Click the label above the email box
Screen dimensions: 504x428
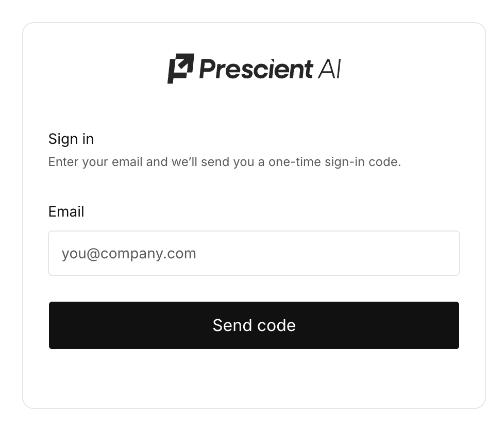pos(66,211)
